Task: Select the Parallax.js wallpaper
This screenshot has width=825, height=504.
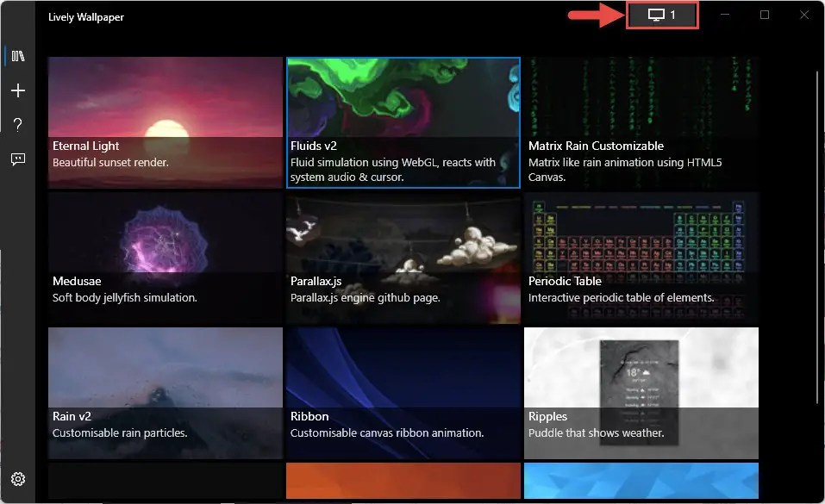Action: [403, 258]
